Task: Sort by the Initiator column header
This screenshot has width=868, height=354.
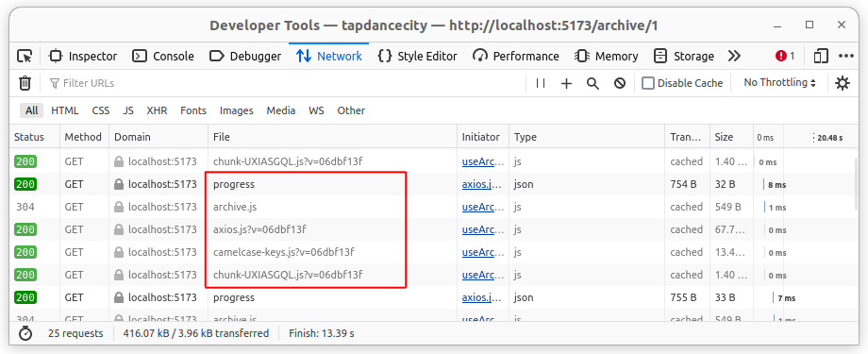Action: point(483,137)
